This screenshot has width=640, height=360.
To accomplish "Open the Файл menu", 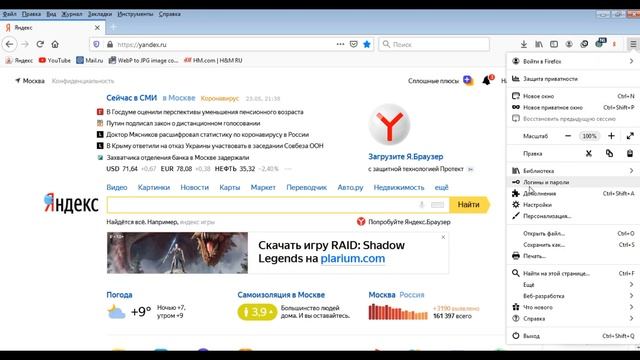I will coord(9,14).
